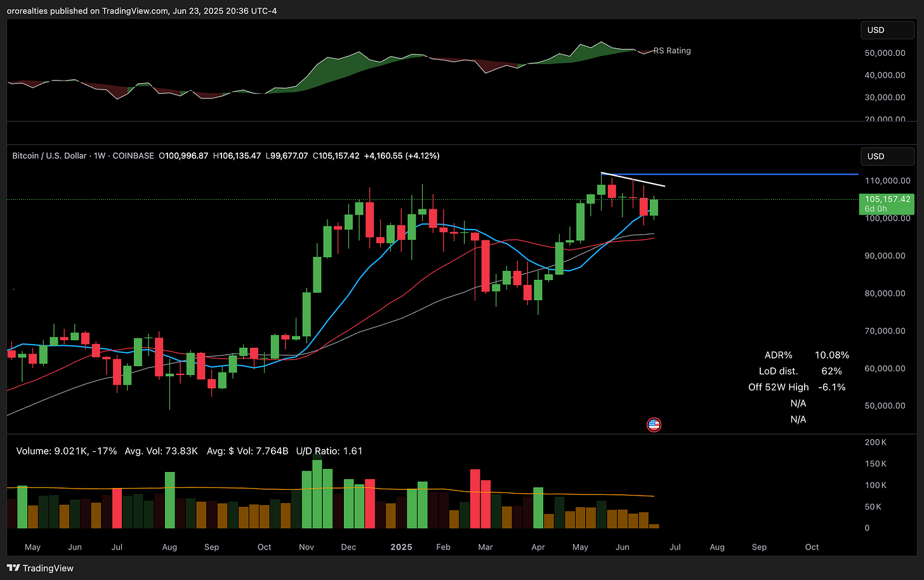Screen dimensions: 924x580
Task: Select the white descending trendline
Action: tap(633, 180)
